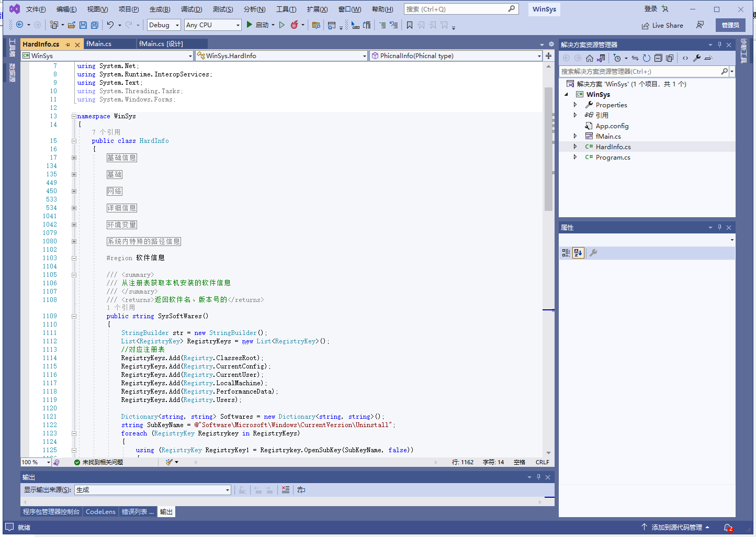Viewport: 756px width, 537px height.
Task: Collapse all in Solution Explorer
Action: click(658, 58)
